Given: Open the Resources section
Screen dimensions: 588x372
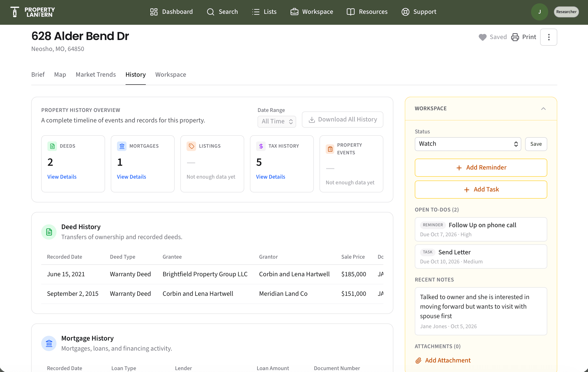Looking at the screenshot, I should [367, 12].
